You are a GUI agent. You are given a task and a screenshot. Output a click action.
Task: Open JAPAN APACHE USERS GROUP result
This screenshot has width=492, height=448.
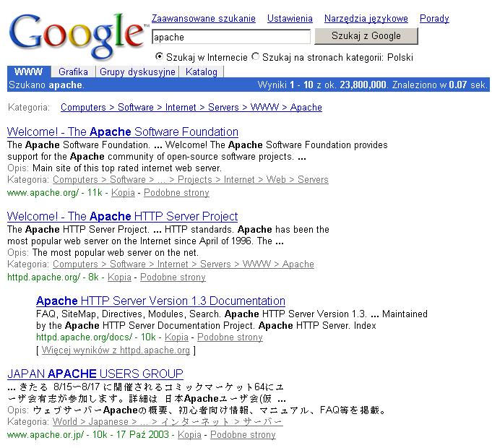click(x=95, y=374)
